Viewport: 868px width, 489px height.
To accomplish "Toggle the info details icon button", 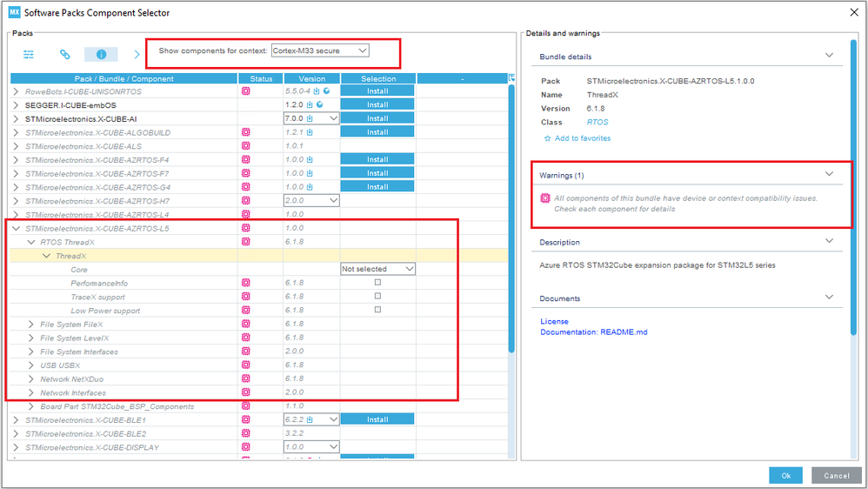I will click(x=101, y=54).
